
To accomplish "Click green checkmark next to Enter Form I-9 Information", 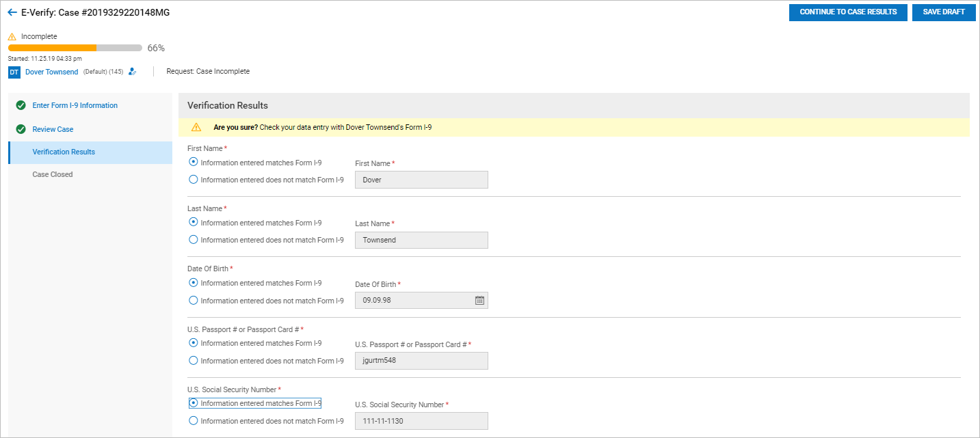I will point(21,105).
